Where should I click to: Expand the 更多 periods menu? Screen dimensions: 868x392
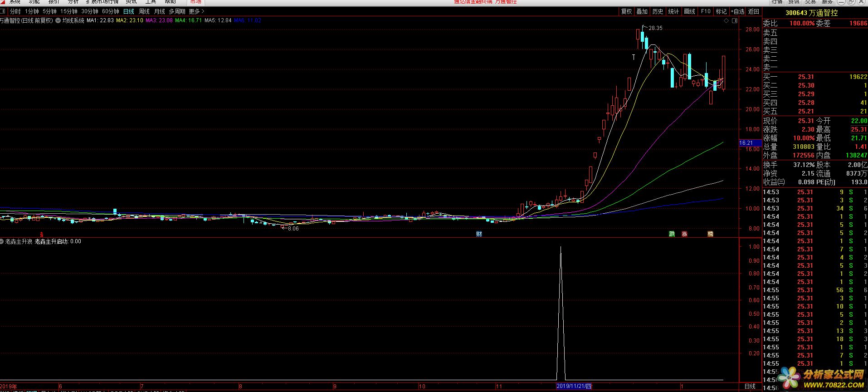(197, 11)
